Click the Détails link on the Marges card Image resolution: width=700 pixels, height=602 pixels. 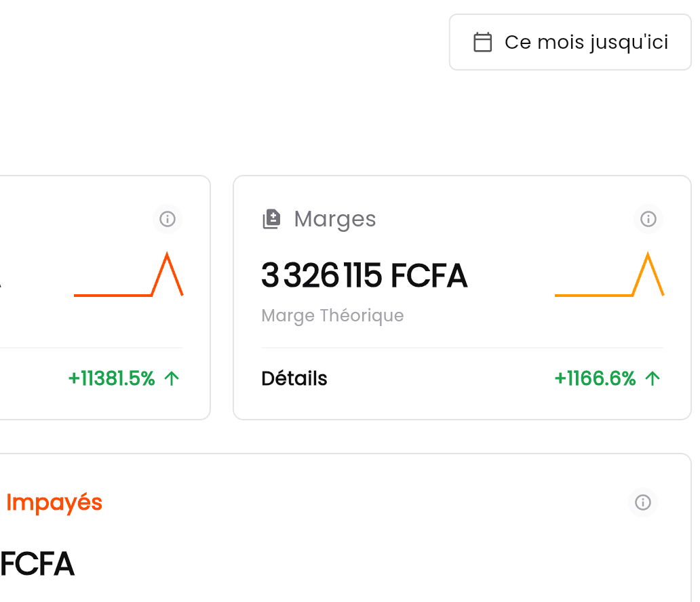pos(294,378)
